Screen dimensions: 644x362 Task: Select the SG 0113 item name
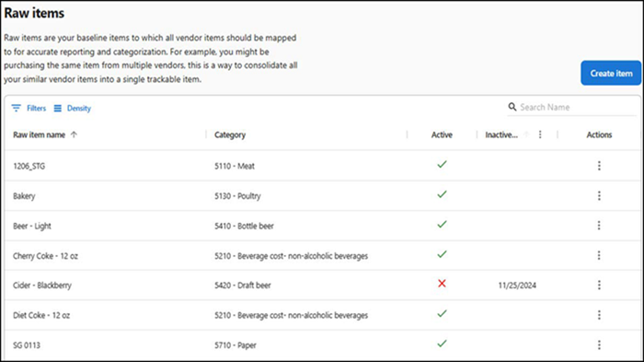click(27, 345)
